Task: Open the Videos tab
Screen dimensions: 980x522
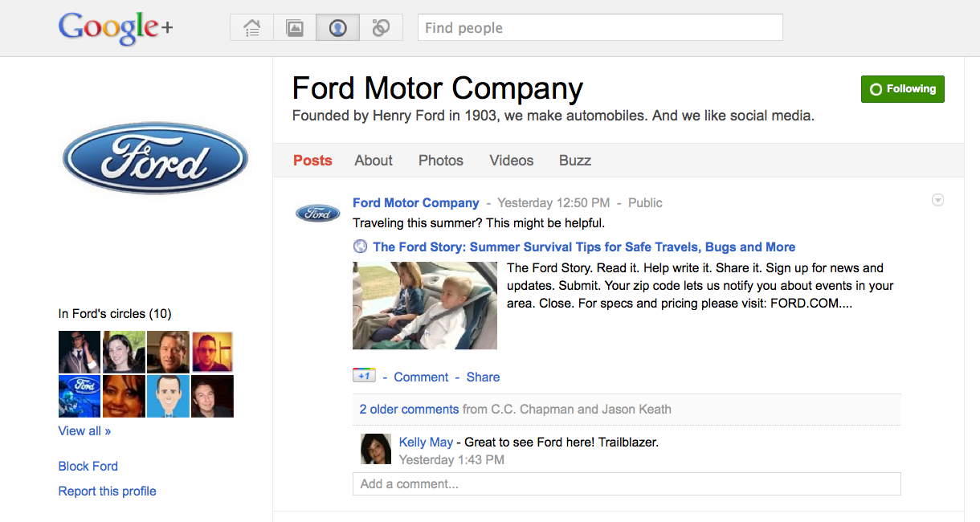Action: (512, 161)
